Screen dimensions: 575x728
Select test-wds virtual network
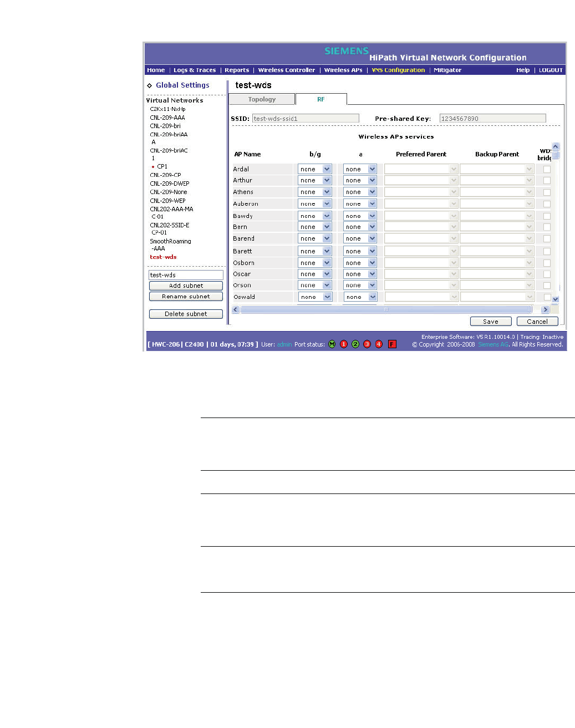coord(163,257)
